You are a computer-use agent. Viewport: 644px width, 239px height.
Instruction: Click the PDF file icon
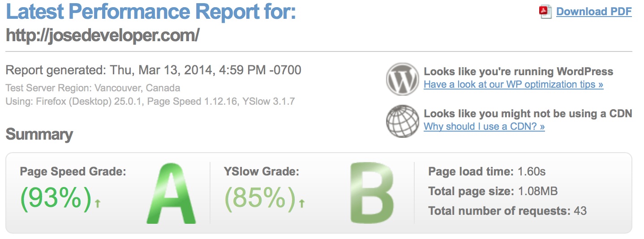pos(545,12)
